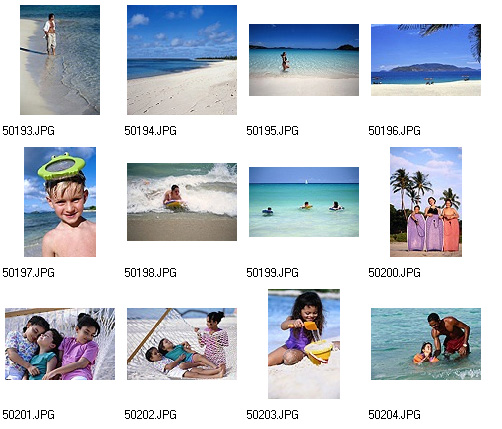The width and height of the screenshot is (502, 429).
Task: Select woman wading in turquoise water thumbnail
Action: (304, 60)
